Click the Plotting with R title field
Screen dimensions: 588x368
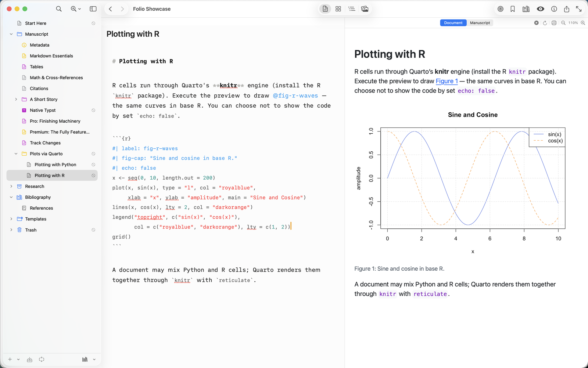[133, 34]
